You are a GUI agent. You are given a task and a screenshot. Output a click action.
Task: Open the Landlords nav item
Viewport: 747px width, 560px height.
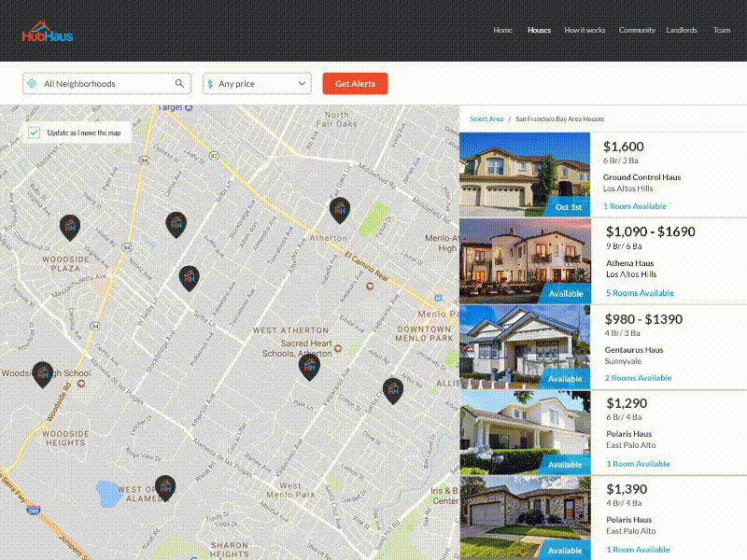coord(682,30)
